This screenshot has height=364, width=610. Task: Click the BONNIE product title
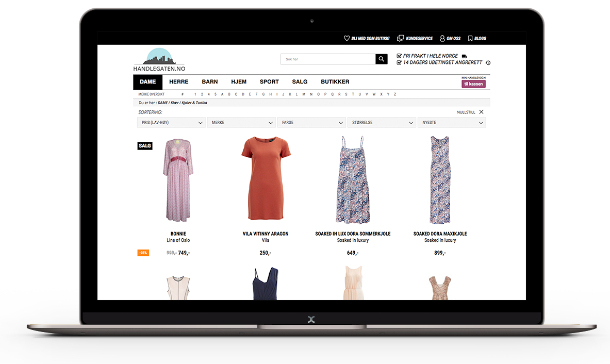[x=178, y=234]
